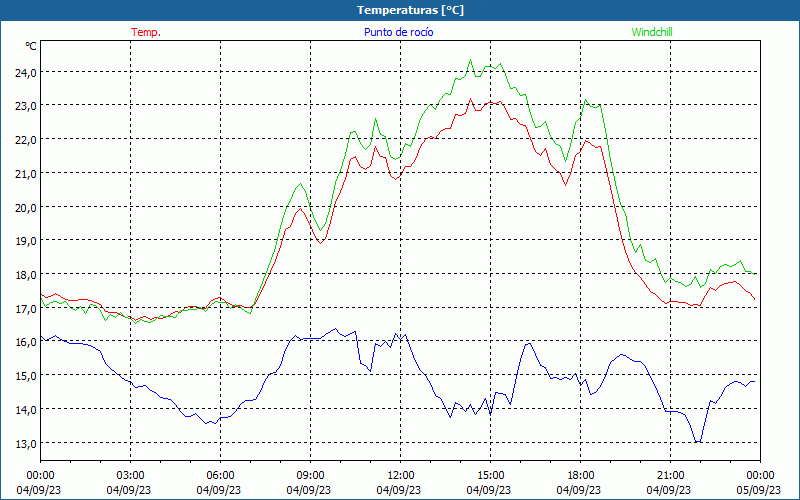Click the blue Punto de rocío legend label
The image size is (800, 500).
coord(398,32)
